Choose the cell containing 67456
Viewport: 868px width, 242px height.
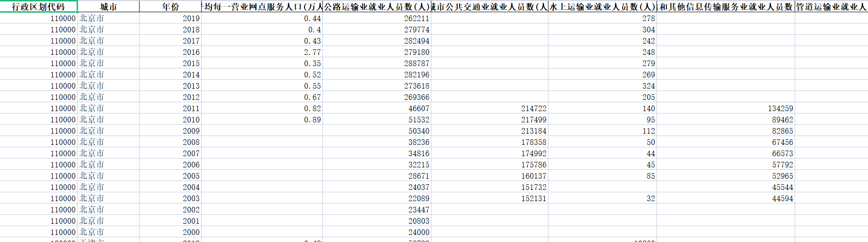pyautogui.click(x=726, y=142)
